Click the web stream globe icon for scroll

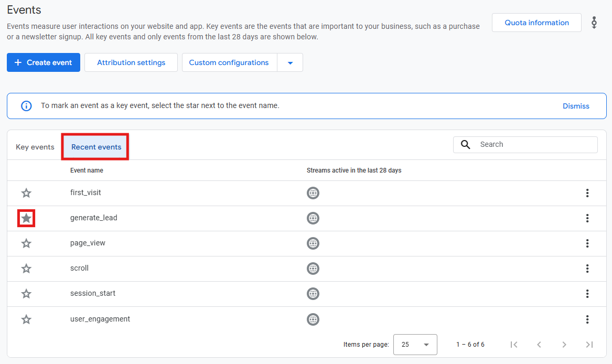313,269
